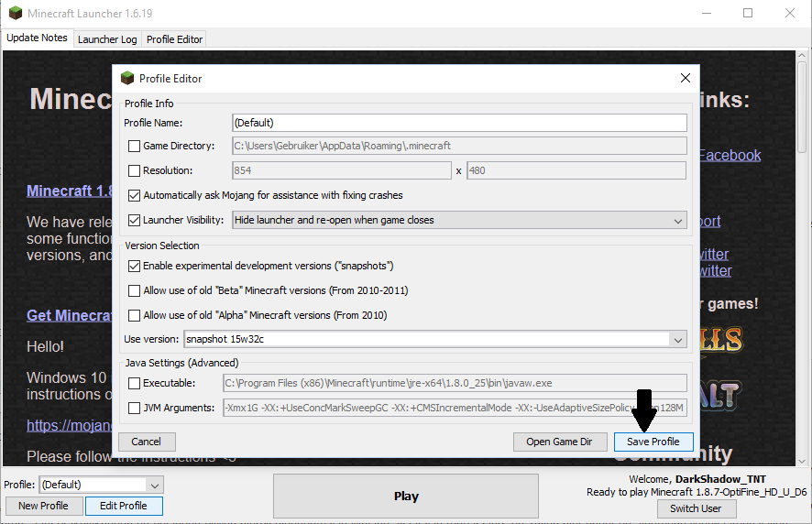The image size is (812, 524).
Task: Close the Minecraft Launcher window
Action: [x=790, y=13]
